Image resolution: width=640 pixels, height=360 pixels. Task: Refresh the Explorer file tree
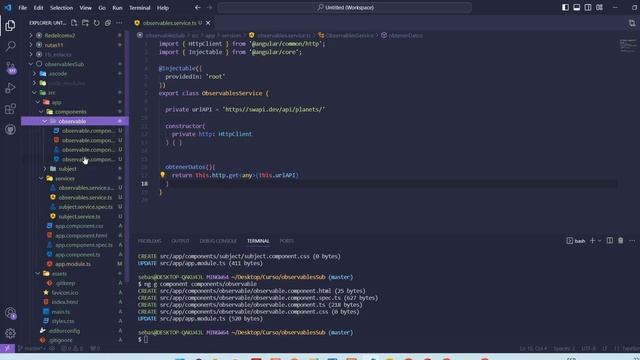96,23
